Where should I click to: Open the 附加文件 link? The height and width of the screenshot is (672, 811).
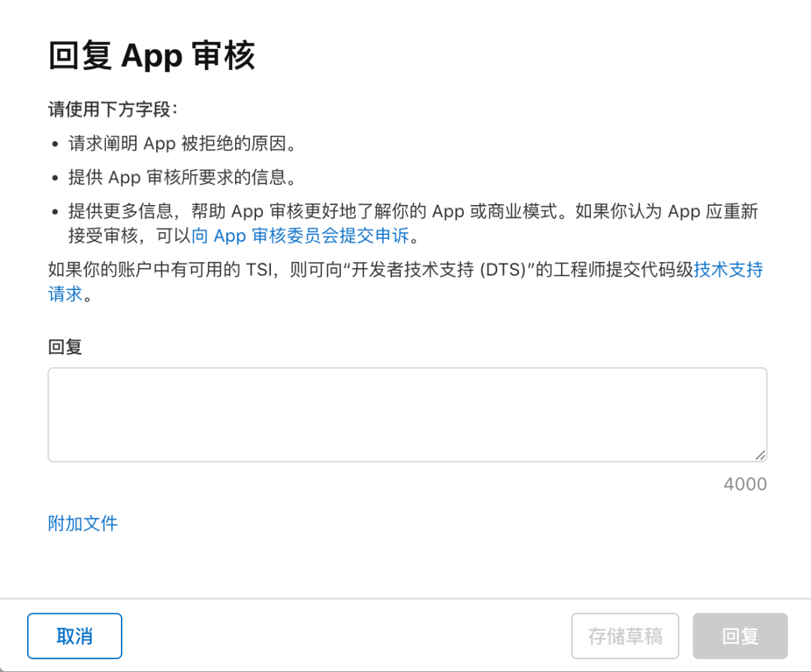coord(83,523)
